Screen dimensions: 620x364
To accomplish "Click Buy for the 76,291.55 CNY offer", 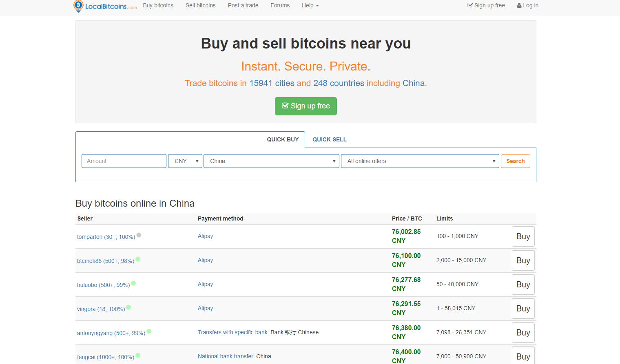I will pos(523,309).
